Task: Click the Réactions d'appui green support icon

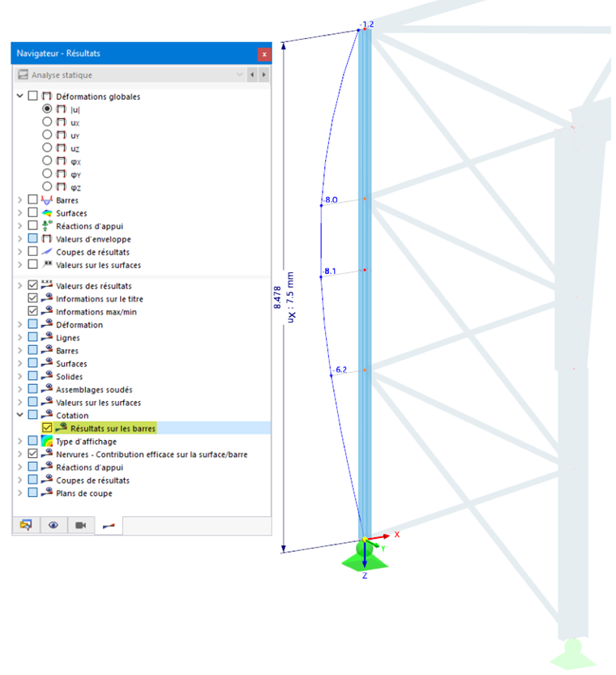Action: 47,225
